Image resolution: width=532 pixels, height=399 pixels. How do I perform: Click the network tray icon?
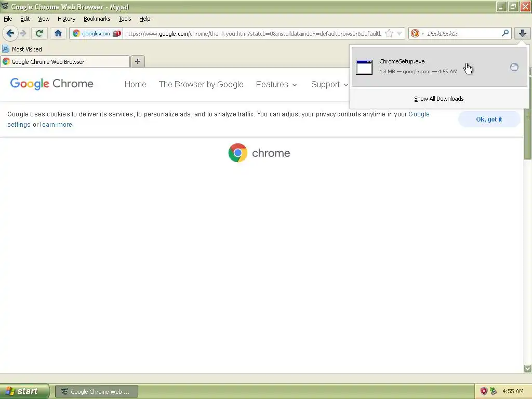[493, 391]
